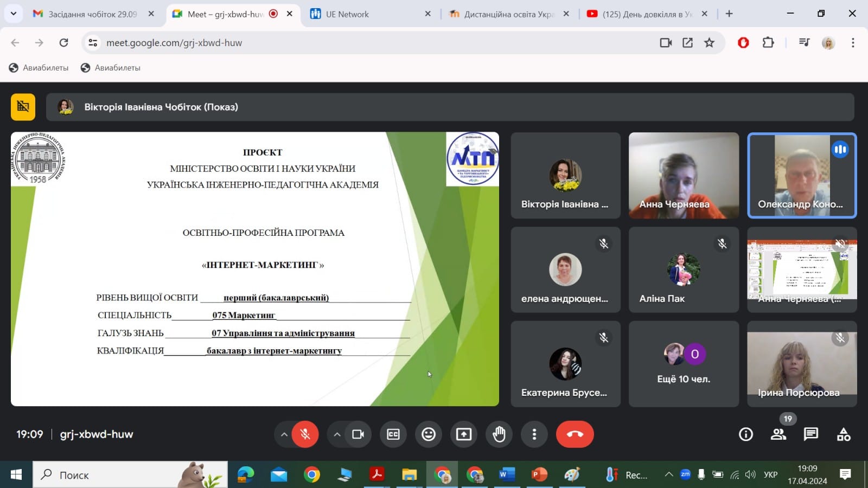This screenshot has width=868, height=488.
Task: Open the chat messages panel
Action: click(810, 434)
